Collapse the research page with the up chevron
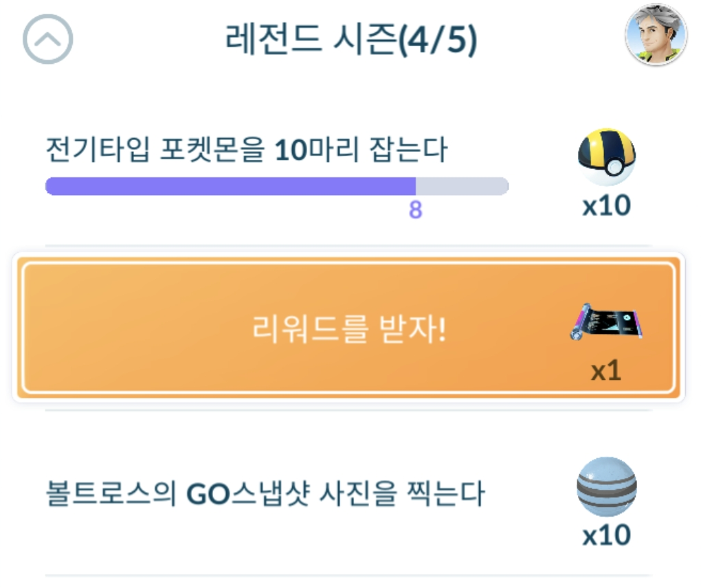The width and height of the screenshot is (701, 588). [x=47, y=40]
